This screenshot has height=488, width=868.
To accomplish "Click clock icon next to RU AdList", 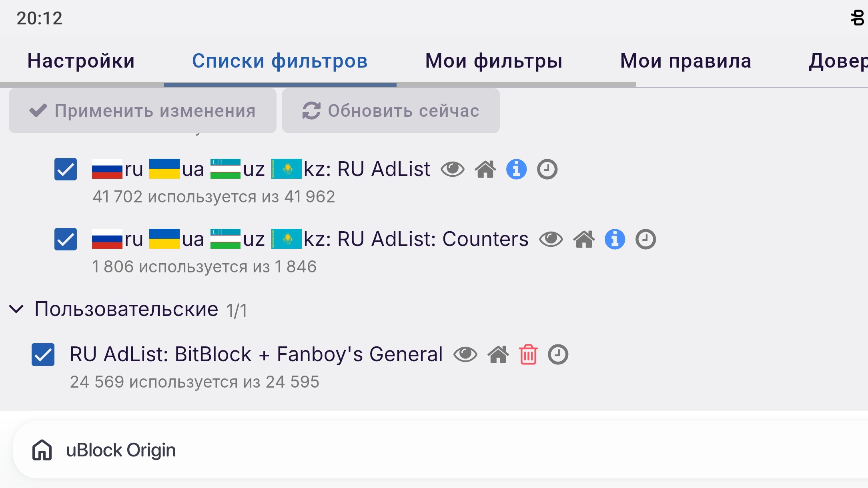I will (x=547, y=169).
